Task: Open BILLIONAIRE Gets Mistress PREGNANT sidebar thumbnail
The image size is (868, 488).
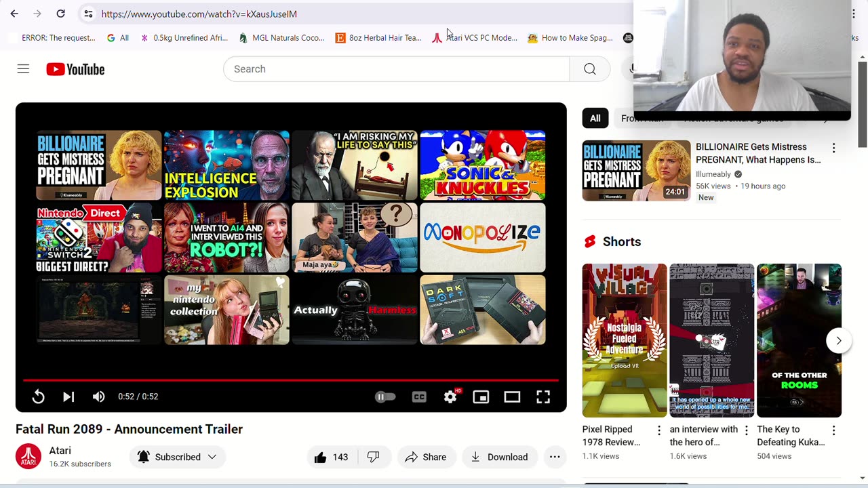Action: coord(636,171)
